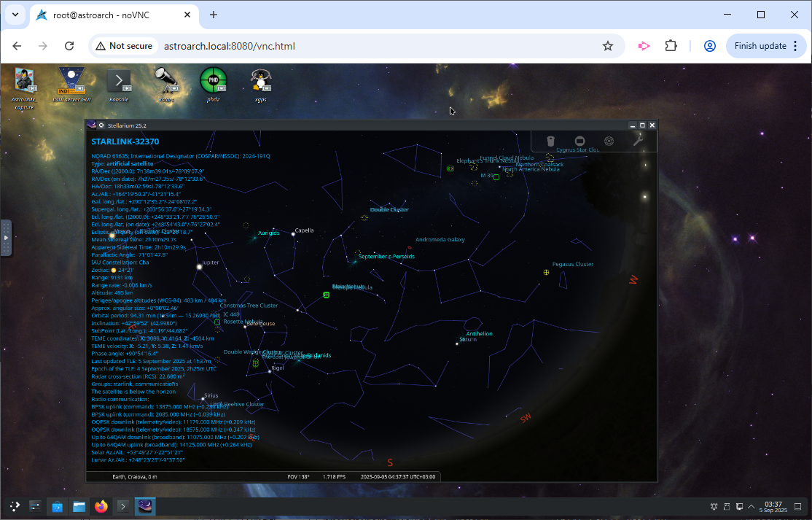812x520 pixels.
Task: Open the KDE application launcher
Action: tap(15, 506)
